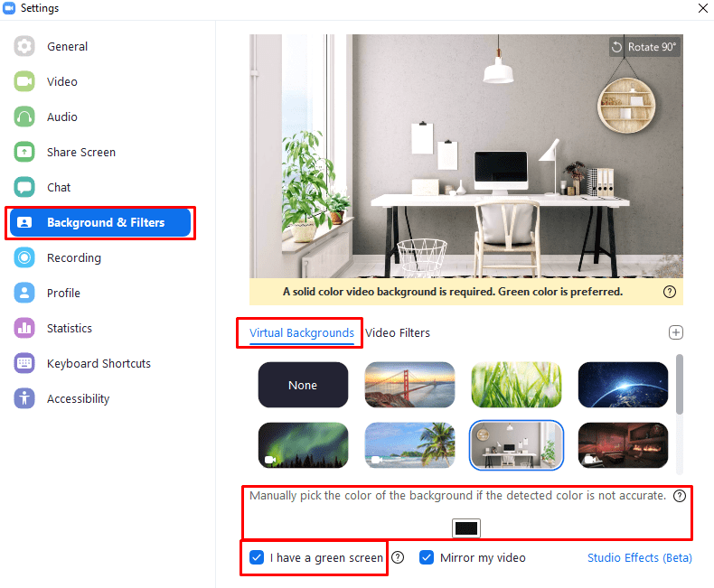Pick the black background color swatch

click(x=466, y=528)
